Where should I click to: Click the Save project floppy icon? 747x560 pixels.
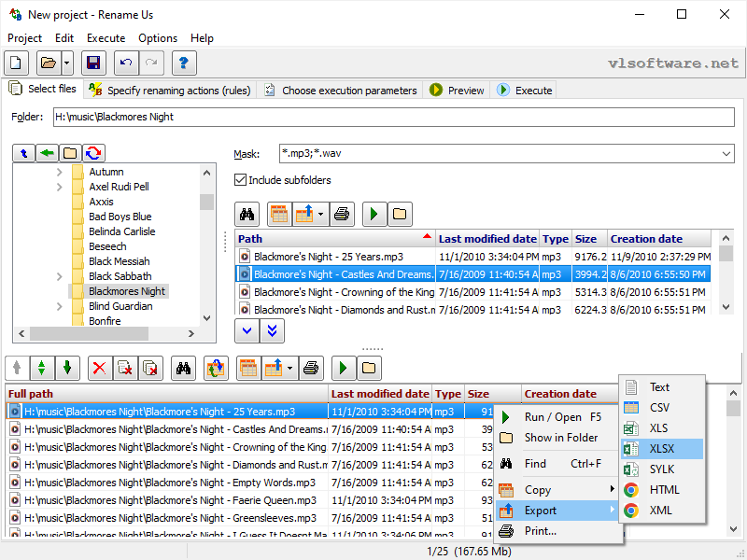coord(93,63)
